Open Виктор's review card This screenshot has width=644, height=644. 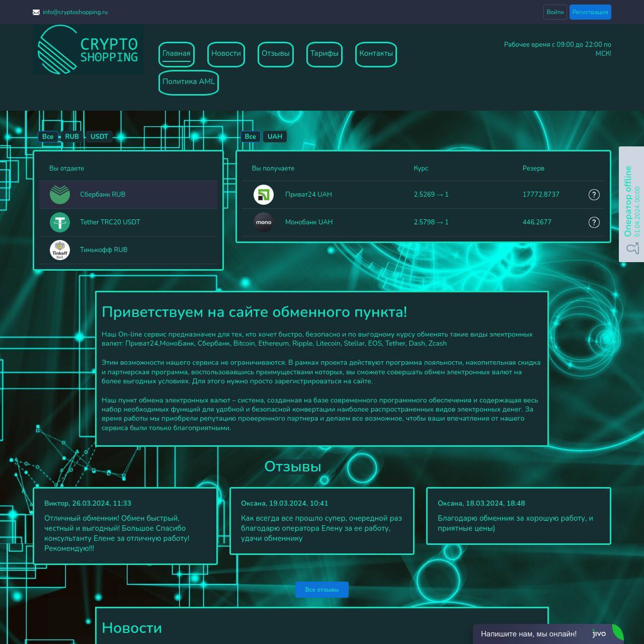point(125,526)
